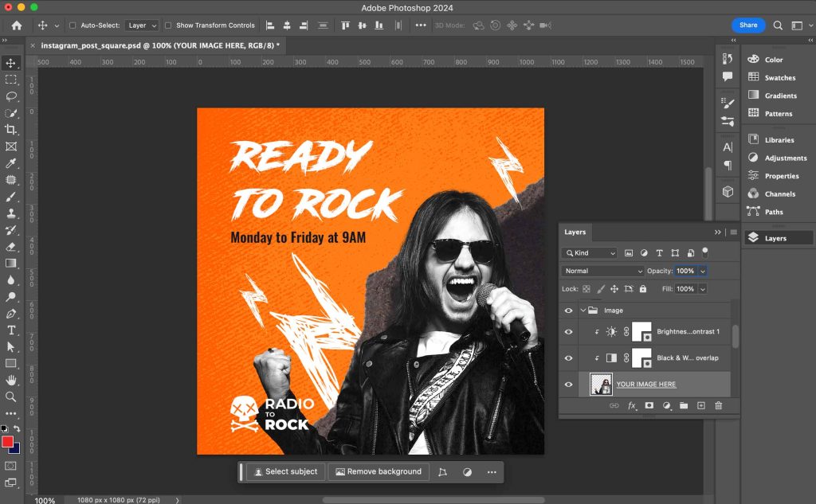Add layer mask from Layers panel
Image resolution: width=816 pixels, height=504 pixels.
[x=649, y=405]
